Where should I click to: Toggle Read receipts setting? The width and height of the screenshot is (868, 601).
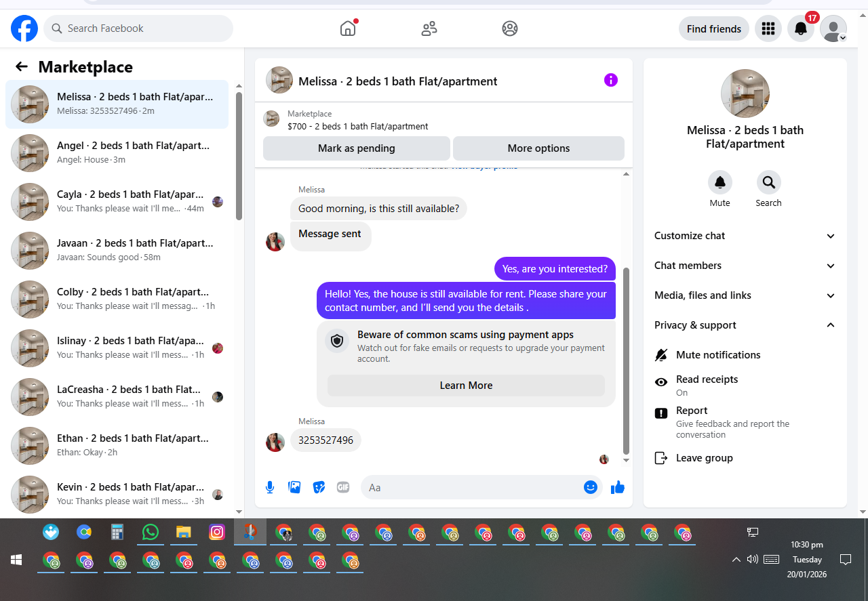pyautogui.click(x=745, y=385)
